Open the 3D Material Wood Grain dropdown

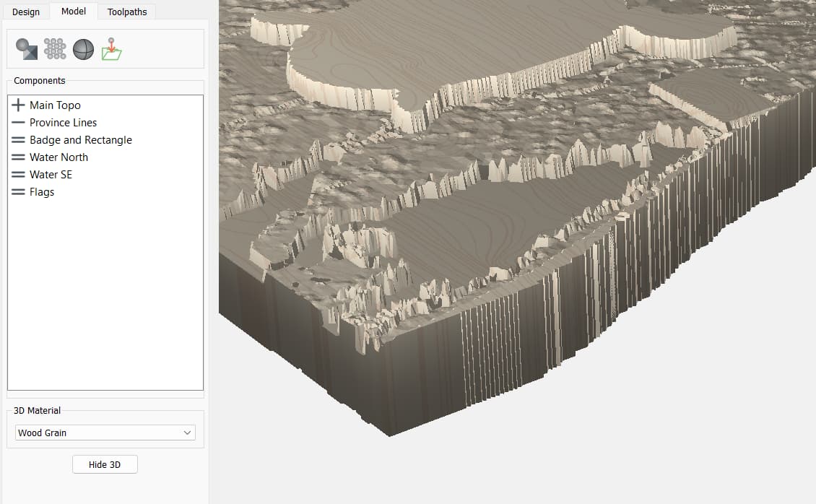pos(105,433)
